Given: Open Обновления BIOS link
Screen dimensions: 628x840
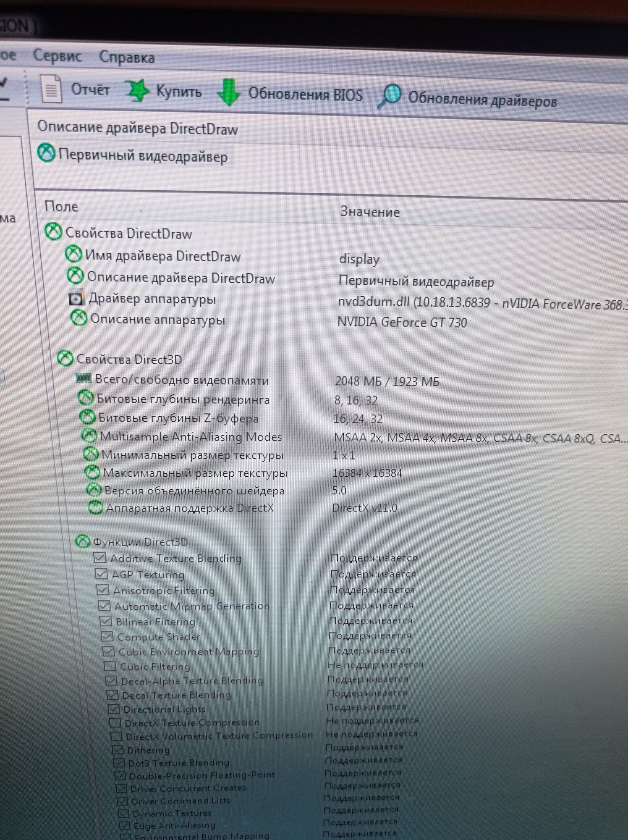Looking at the screenshot, I should pos(305,94).
